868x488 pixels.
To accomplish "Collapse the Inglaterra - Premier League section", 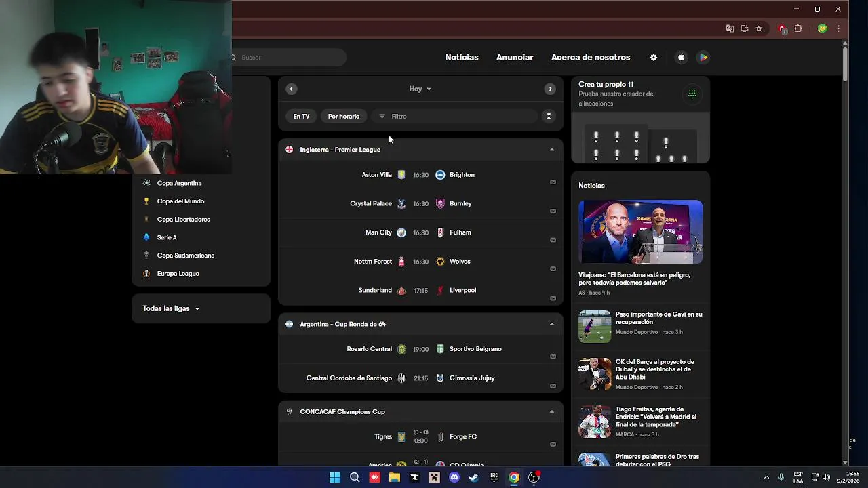I will click(551, 150).
